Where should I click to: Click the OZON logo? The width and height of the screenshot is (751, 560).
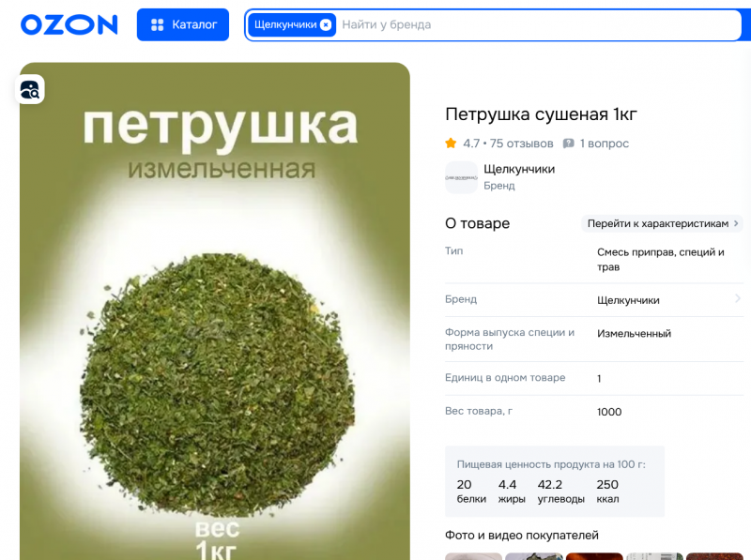[69, 24]
